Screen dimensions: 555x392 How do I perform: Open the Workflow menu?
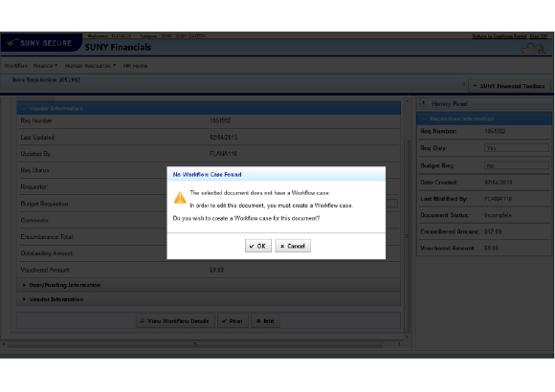(x=16, y=66)
